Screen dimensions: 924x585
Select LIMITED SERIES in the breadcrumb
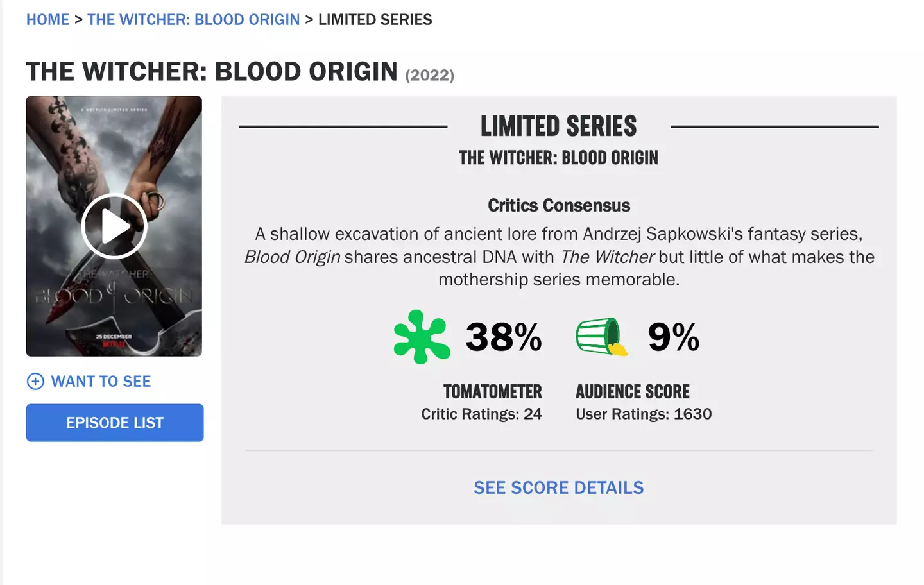coord(375,19)
